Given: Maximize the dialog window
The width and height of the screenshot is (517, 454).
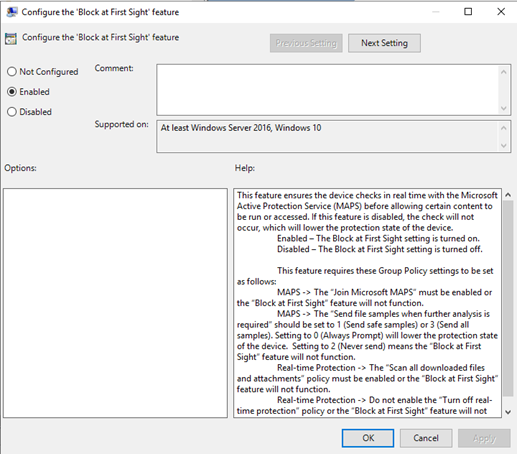Looking at the screenshot, I should click(468, 12).
